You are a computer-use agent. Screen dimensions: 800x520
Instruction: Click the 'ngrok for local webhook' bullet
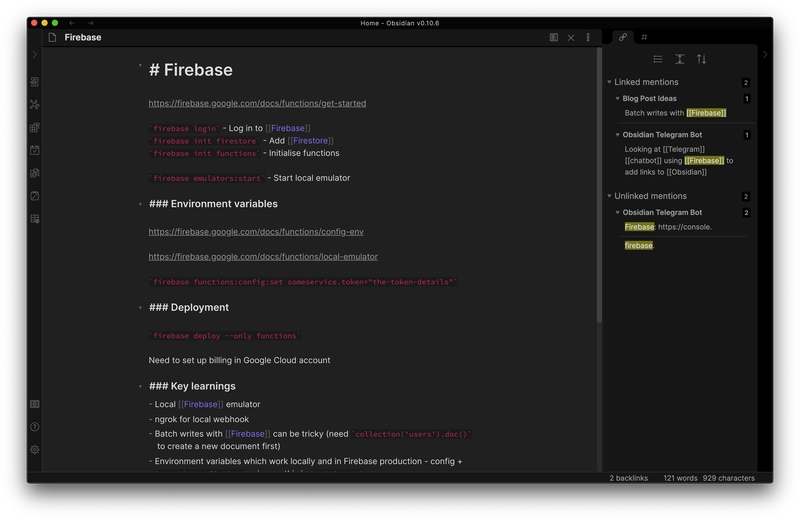point(199,419)
